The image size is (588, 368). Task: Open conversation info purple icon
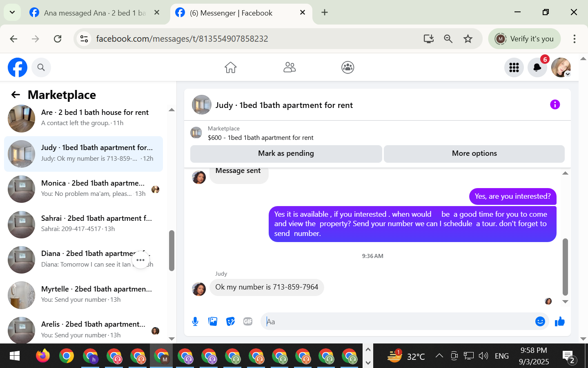pos(555,105)
